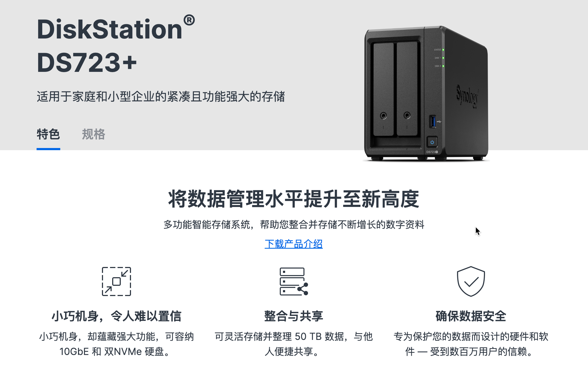Click the power button on NAS image
This screenshot has width=588, height=373.
432,142
